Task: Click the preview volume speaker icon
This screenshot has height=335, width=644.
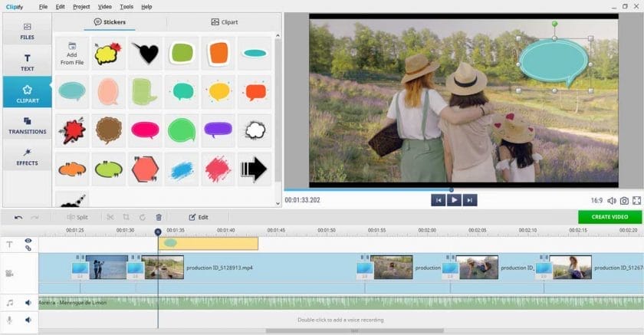Action: click(612, 200)
